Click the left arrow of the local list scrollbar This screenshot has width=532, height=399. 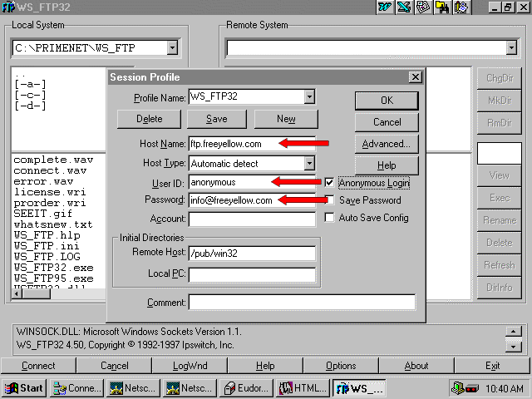[17, 293]
